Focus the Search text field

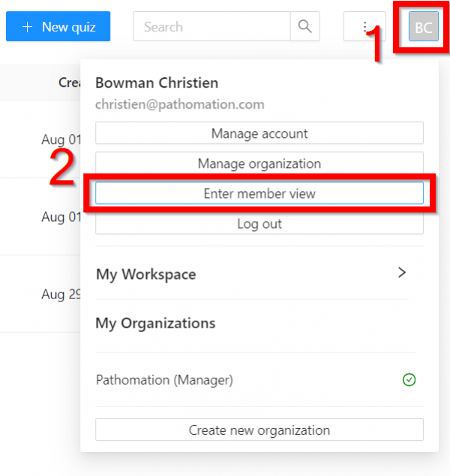pyautogui.click(x=211, y=27)
